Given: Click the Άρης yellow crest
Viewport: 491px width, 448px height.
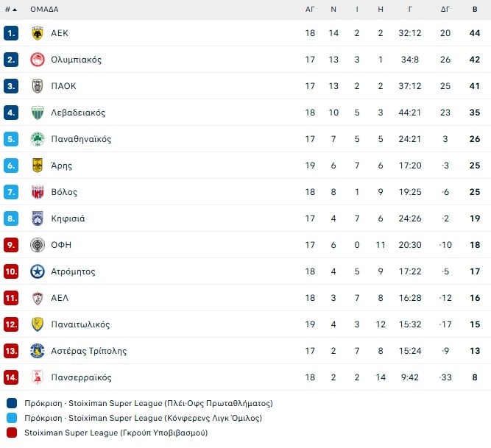Looking at the screenshot, I should click(38, 166).
